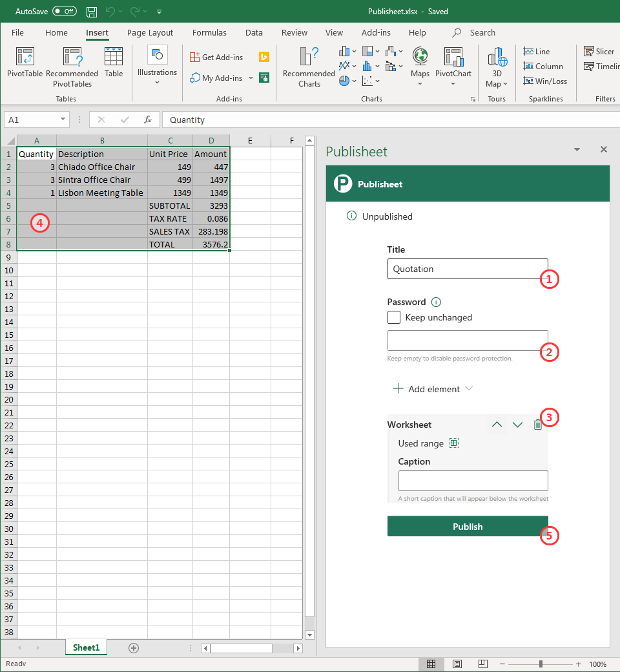Insert a Table from the ribbon

[x=114, y=63]
